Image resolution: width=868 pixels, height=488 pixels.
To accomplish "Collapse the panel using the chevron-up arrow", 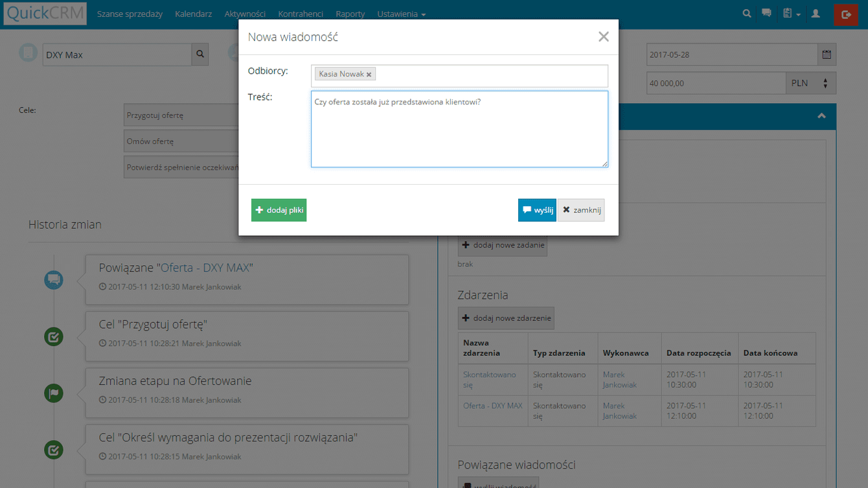I will 821,116.
